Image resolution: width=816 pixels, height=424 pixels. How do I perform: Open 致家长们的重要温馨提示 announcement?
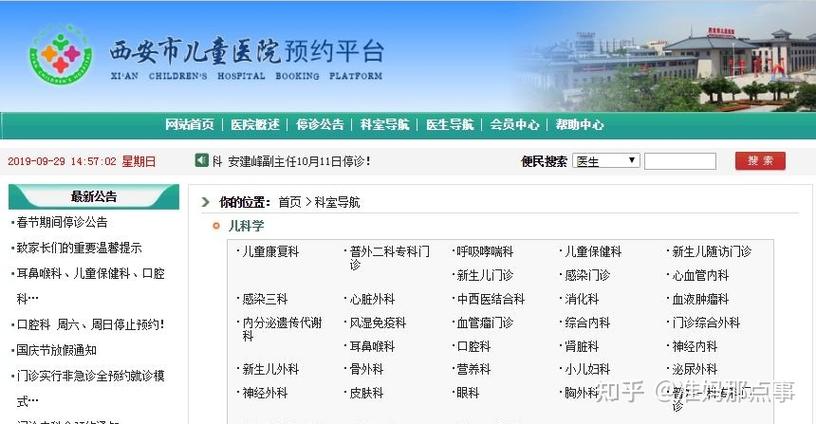(79, 248)
